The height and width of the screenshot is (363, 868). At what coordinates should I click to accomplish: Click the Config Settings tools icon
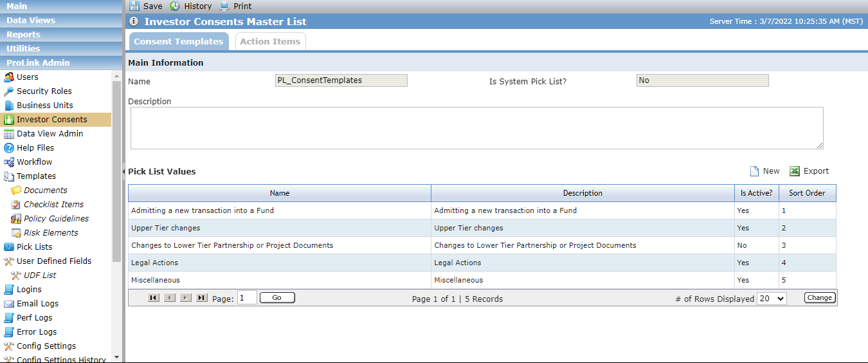[9, 346]
